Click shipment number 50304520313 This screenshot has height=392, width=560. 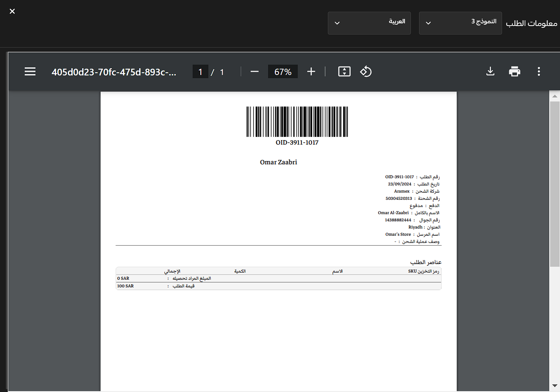coord(399,198)
